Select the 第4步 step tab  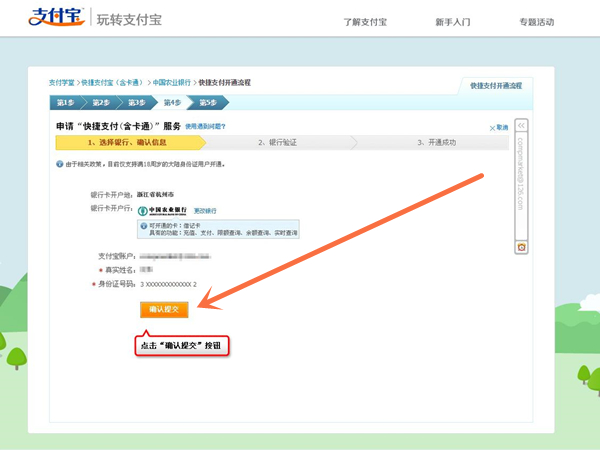coord(171,102)
